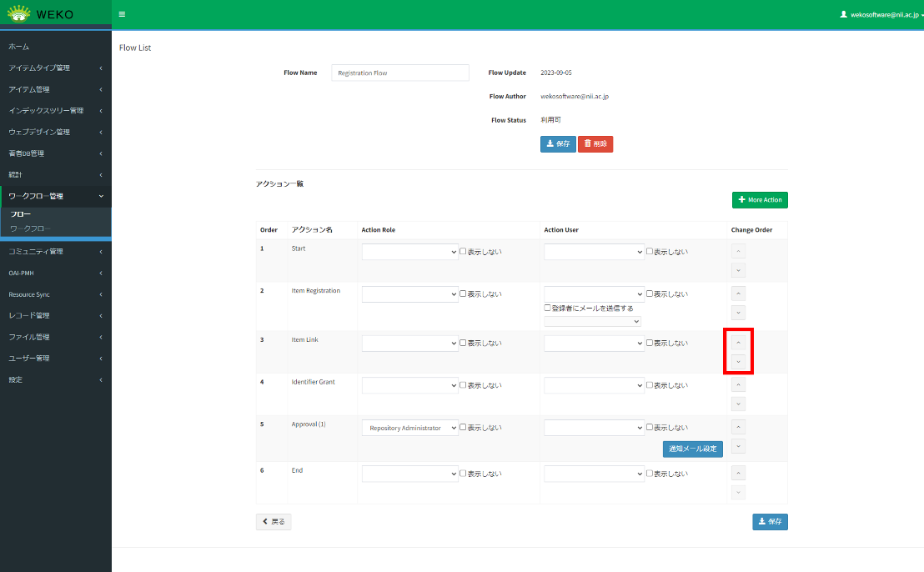
Task: Move Item Link action up
Action: (x=738, y=342)
